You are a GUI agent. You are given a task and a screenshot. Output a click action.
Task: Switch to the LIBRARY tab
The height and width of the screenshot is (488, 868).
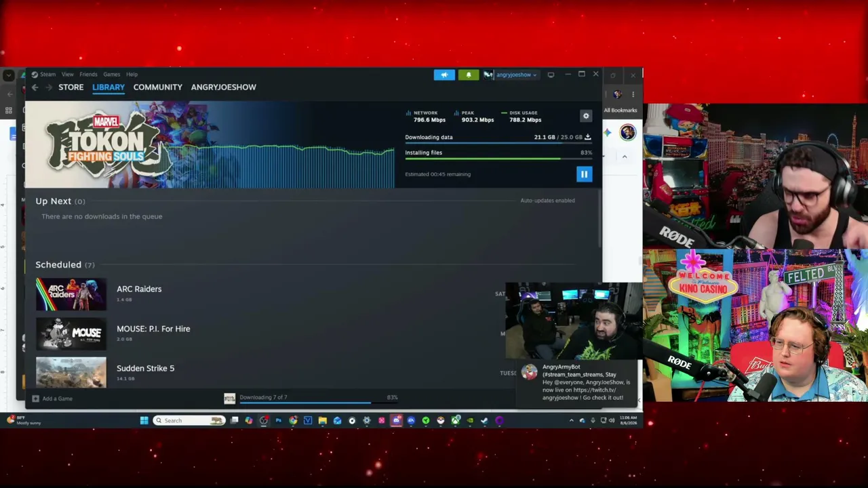click(108, 87)
